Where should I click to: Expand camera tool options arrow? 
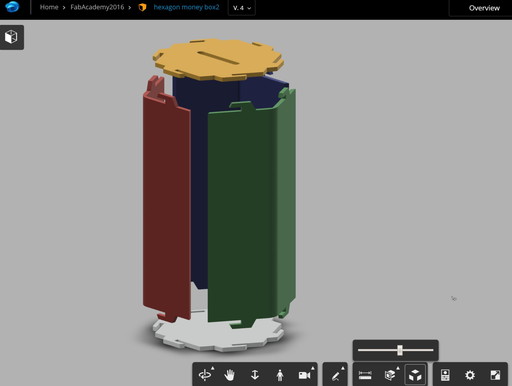point(313,368)
